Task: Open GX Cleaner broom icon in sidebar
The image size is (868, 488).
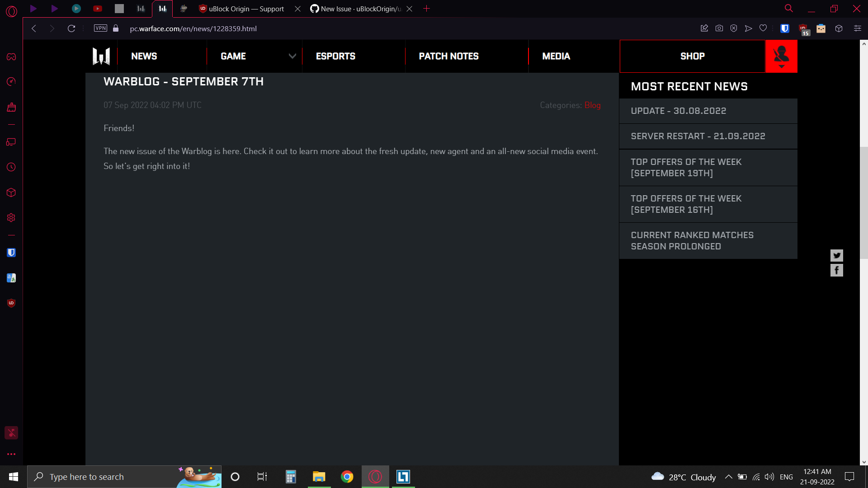Action: pyautogui.click(x=11, y=108)
